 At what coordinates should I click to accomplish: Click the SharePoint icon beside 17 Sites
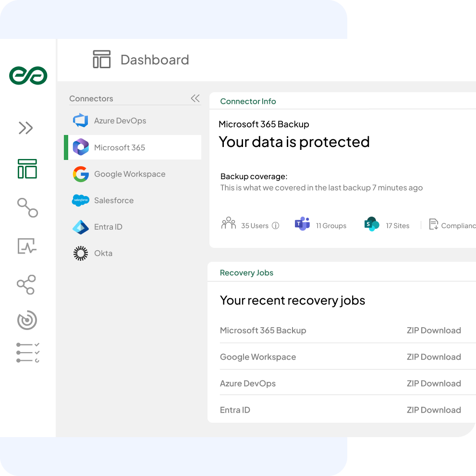click(x=371, y=224)
